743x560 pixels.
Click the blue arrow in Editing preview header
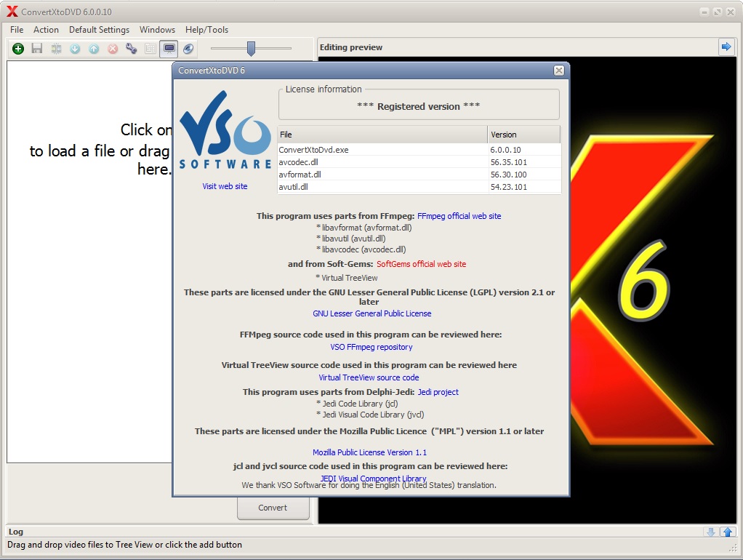pos(726,47)
